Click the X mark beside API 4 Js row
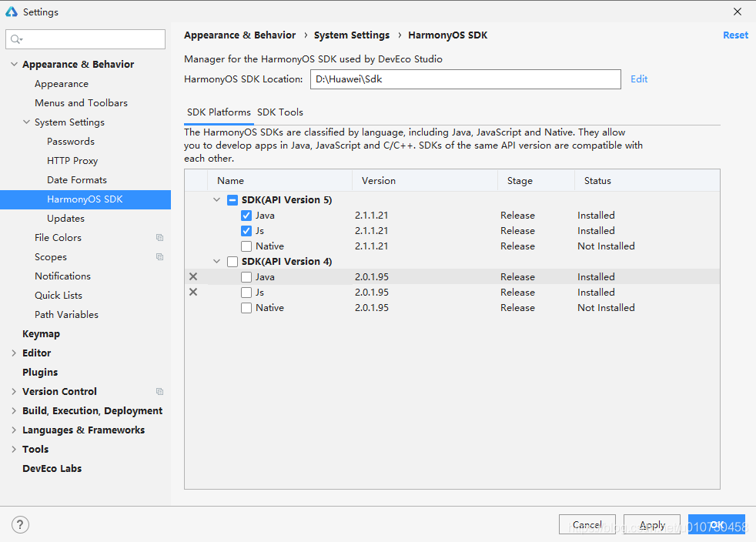The width and height of the screenshot is (756, 542). click(x=193, y=293)
